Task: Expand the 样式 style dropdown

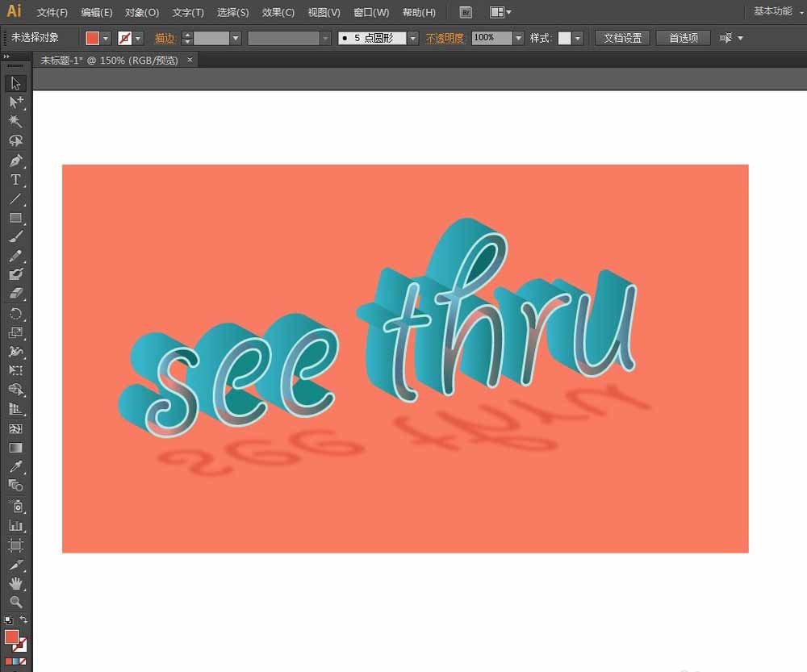Action: point(578,38)
